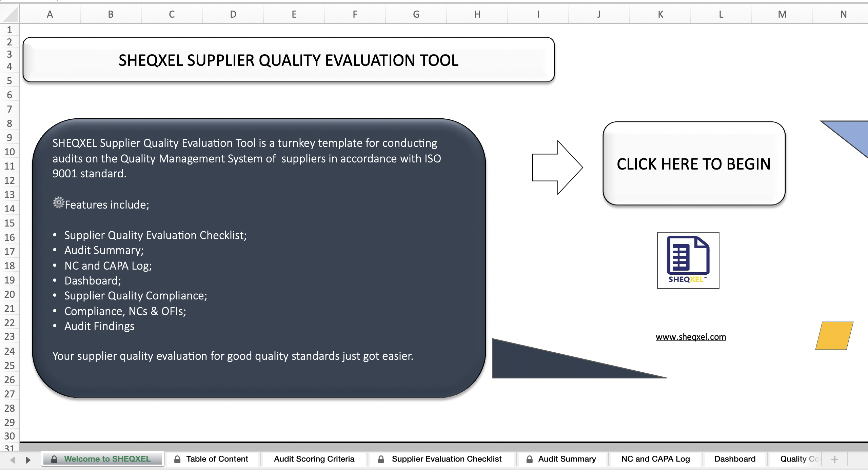Click the 'Audit Summary;' bullet text
This screenshot has width=868, height=470.
click(x=104, y=250)
